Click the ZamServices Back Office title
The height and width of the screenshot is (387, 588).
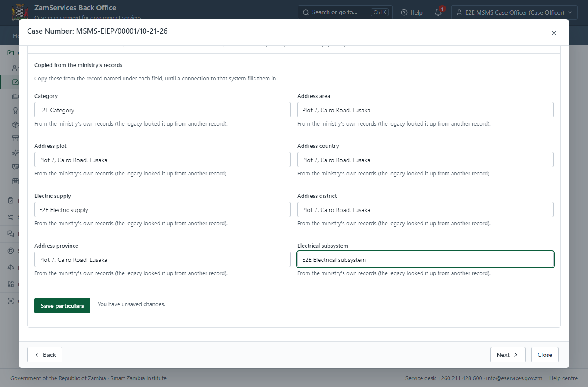75,8
